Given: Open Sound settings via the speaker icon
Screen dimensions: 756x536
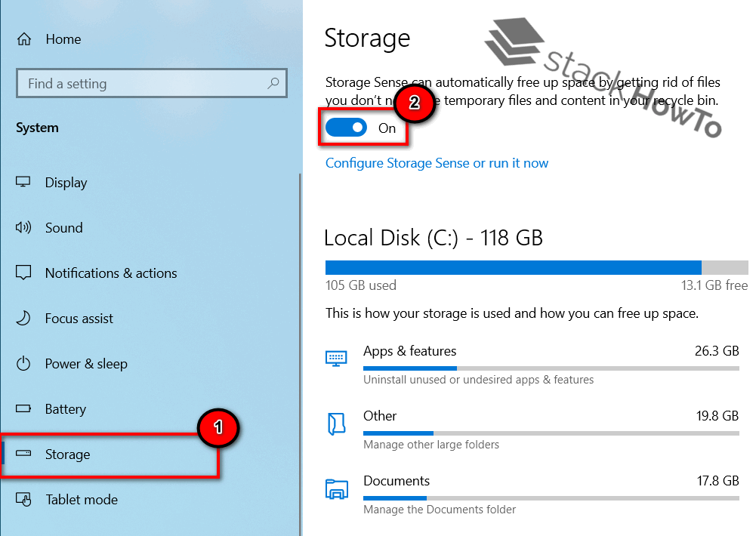Looking at the screenshot, I should tap(23, 228).
